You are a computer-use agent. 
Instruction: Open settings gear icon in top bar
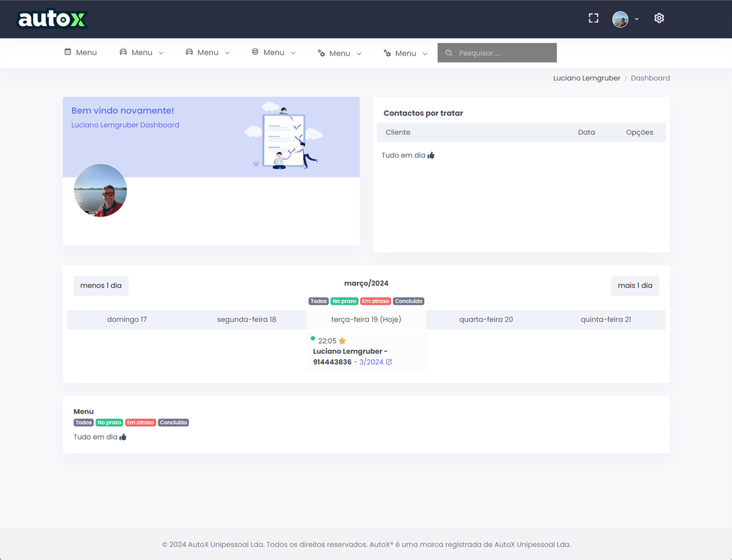[x=659, y=18]
